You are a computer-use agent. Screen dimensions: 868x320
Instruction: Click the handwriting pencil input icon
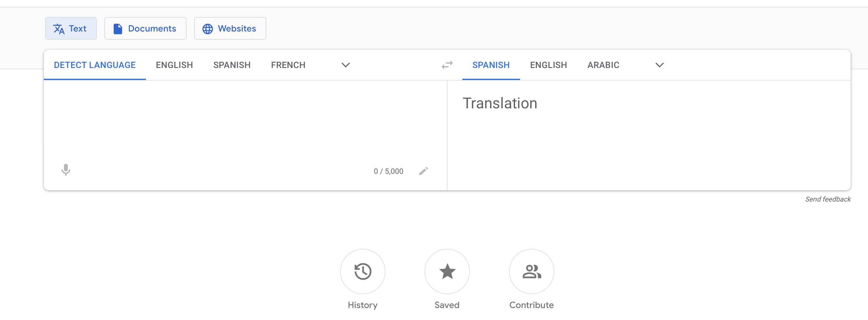tap(424, 171)
